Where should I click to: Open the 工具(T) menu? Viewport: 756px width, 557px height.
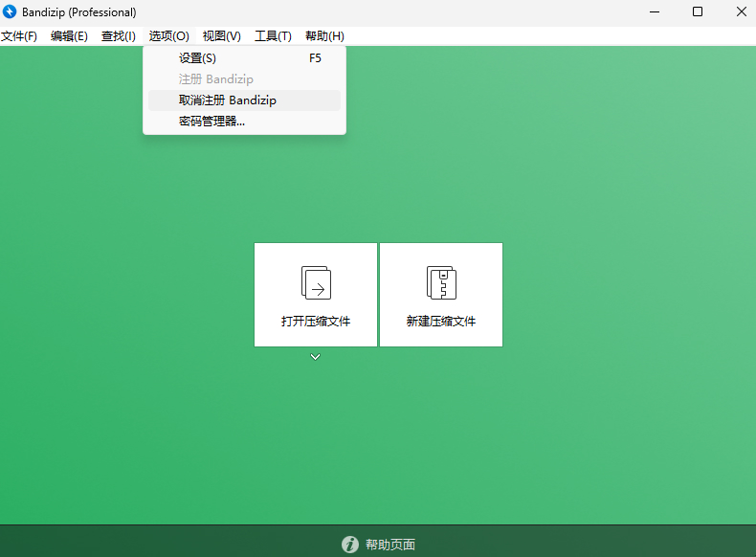click(273, 36)
